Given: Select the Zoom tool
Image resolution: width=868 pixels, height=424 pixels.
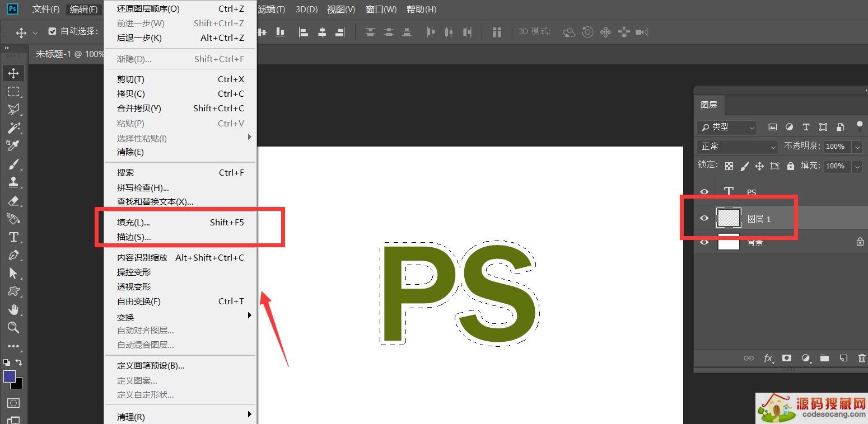Looking at the screenshot, I should pos(13,328).
